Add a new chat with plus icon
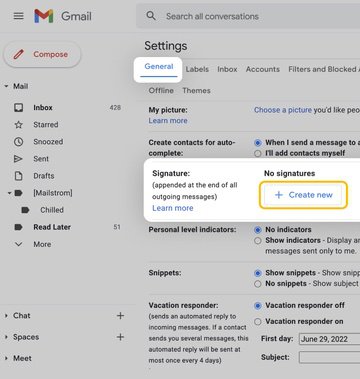 click(120, 316)
